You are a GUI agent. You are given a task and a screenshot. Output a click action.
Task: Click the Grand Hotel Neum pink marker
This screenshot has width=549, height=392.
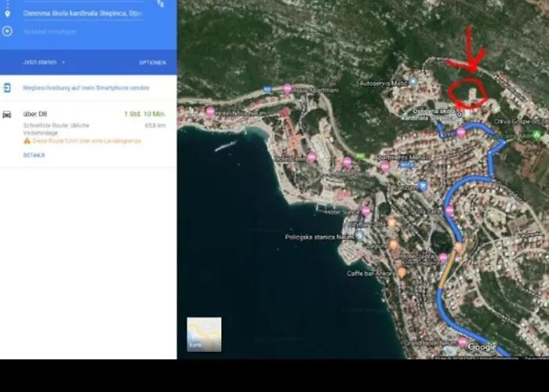(463, 343)
